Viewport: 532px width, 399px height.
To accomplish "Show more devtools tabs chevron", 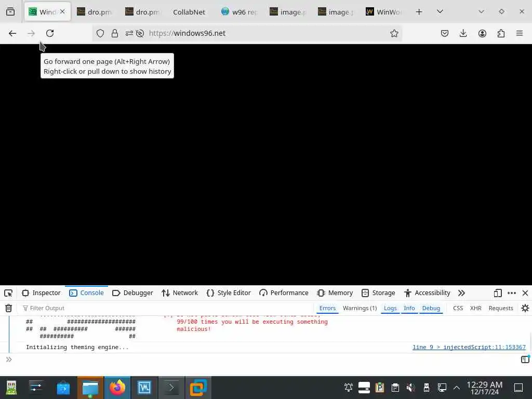I will click(x=461, y=293).
